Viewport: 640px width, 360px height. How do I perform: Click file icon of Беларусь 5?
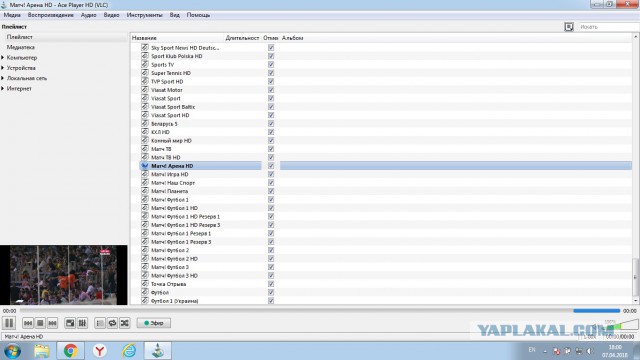(144, 124)
